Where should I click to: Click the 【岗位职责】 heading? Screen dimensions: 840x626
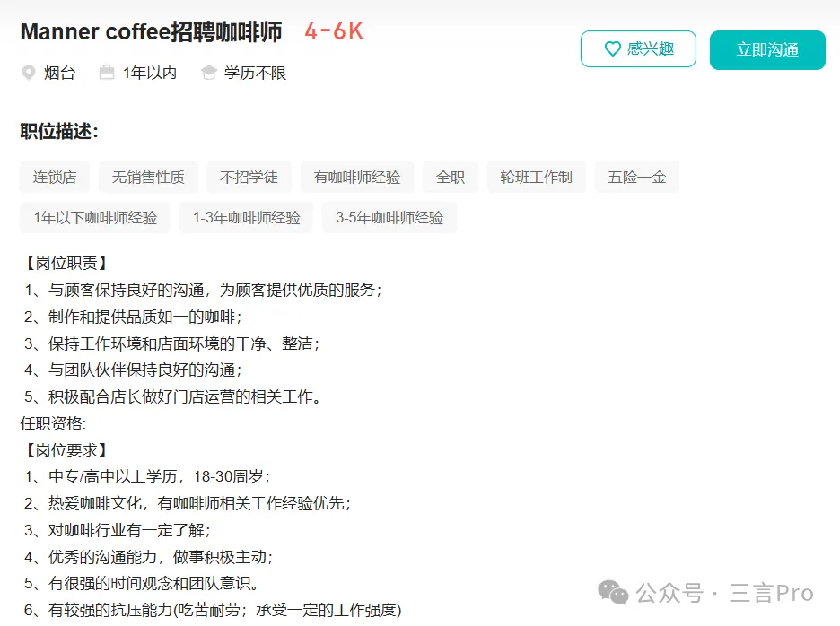click(66, 263)
